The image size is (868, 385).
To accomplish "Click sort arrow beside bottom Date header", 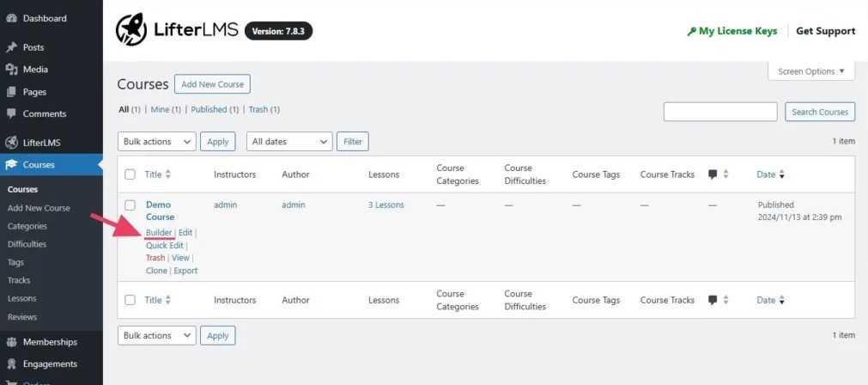I will pos(781,300).
